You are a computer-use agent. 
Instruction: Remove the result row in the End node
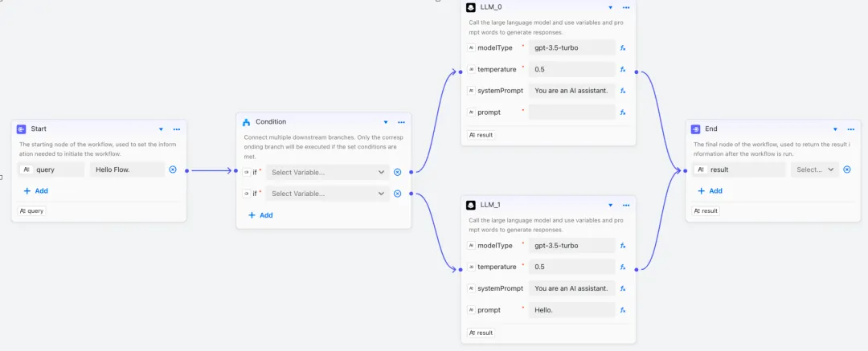(847, 169)
